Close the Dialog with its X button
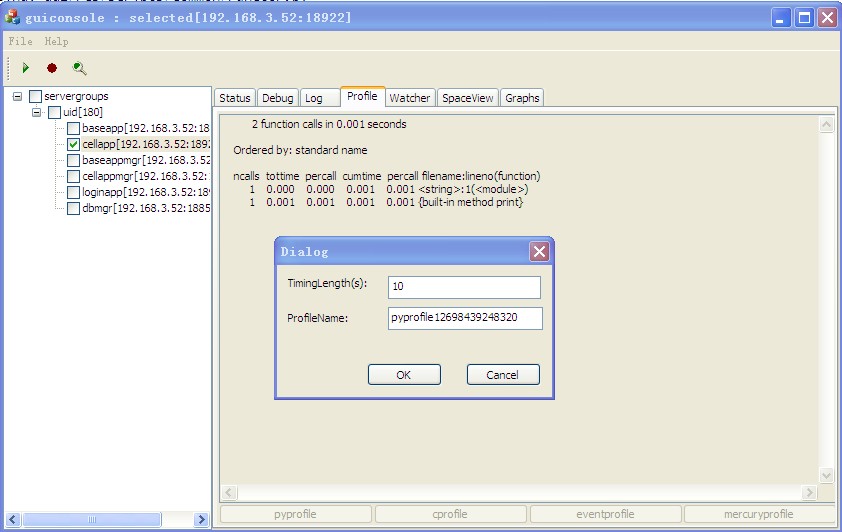This screenshot has height=532, width=842. (538, 252)
